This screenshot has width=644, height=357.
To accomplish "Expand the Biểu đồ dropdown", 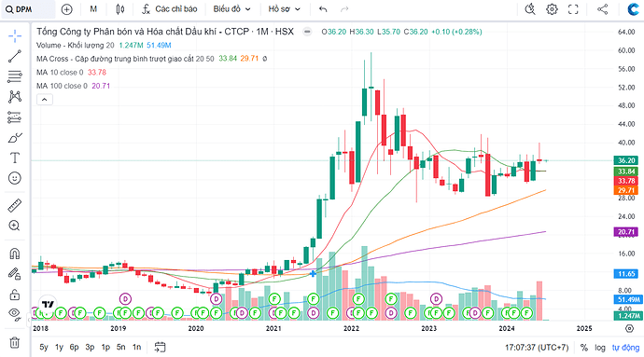I will [231, 9].
